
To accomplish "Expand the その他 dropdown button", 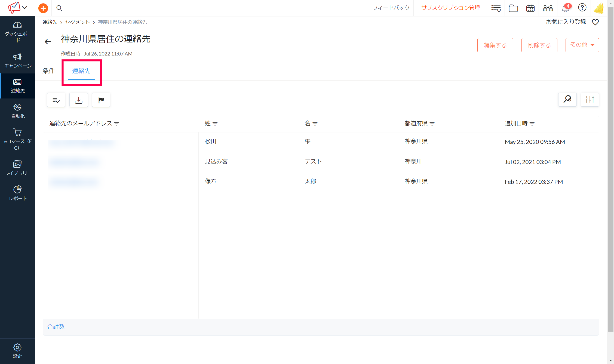I will click(x=582, y=45).
